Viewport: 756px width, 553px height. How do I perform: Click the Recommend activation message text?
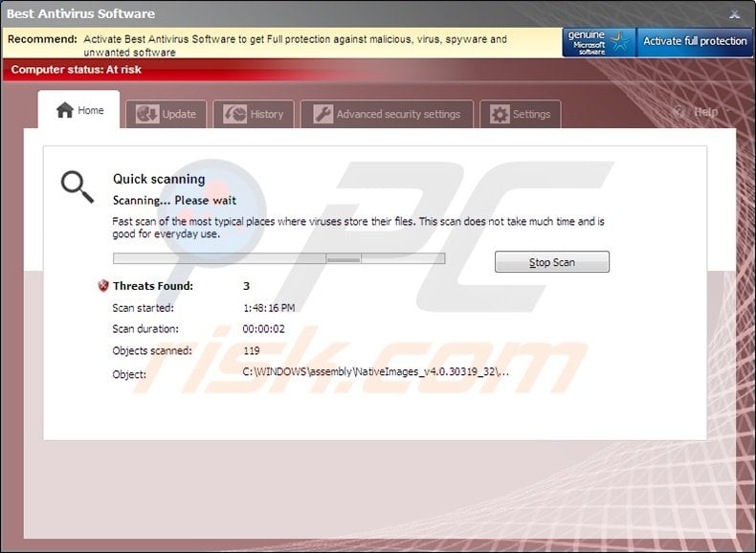[x=295, y=45]
